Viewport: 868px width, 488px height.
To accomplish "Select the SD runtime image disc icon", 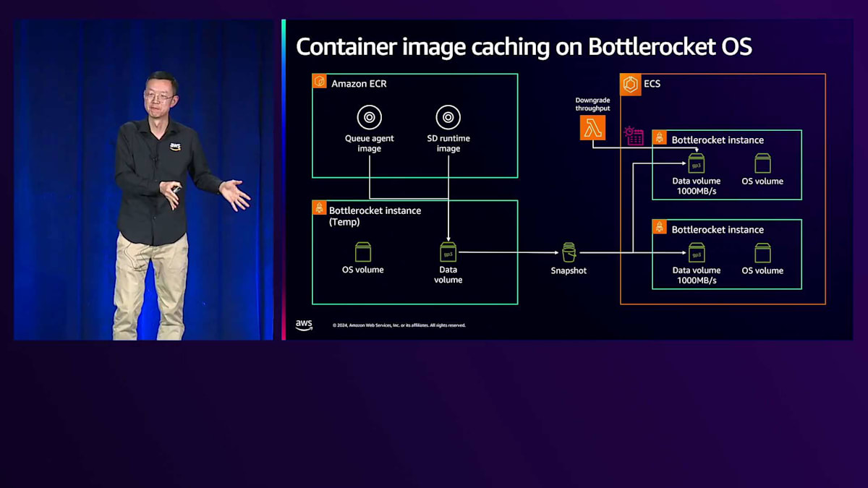I will [448, 117].
